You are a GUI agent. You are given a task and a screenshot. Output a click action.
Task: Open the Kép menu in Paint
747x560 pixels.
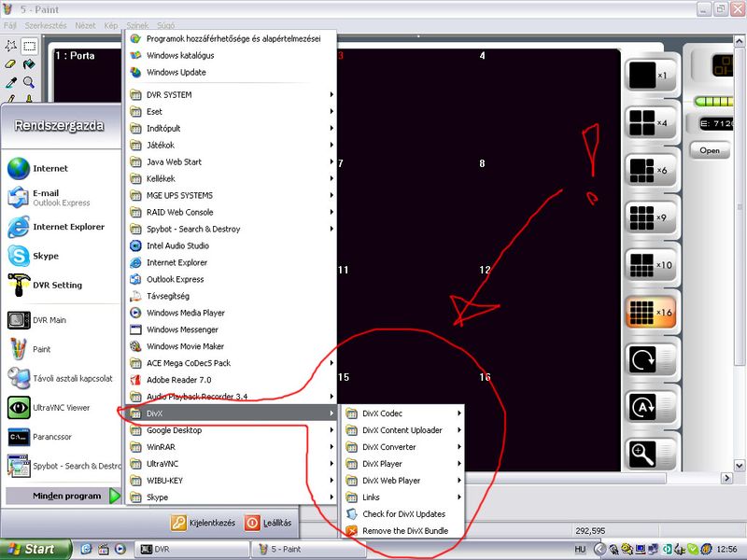click(111, 26)
